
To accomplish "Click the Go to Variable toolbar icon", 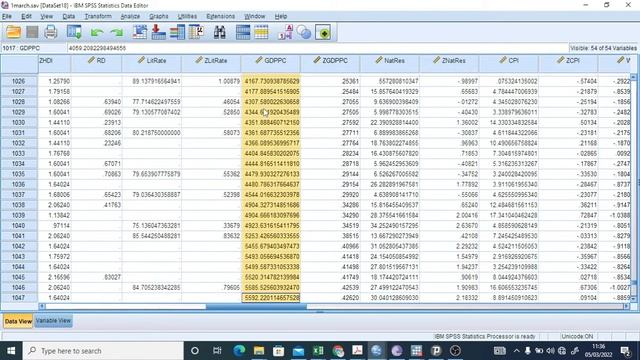I will click(x=158, y=32).
